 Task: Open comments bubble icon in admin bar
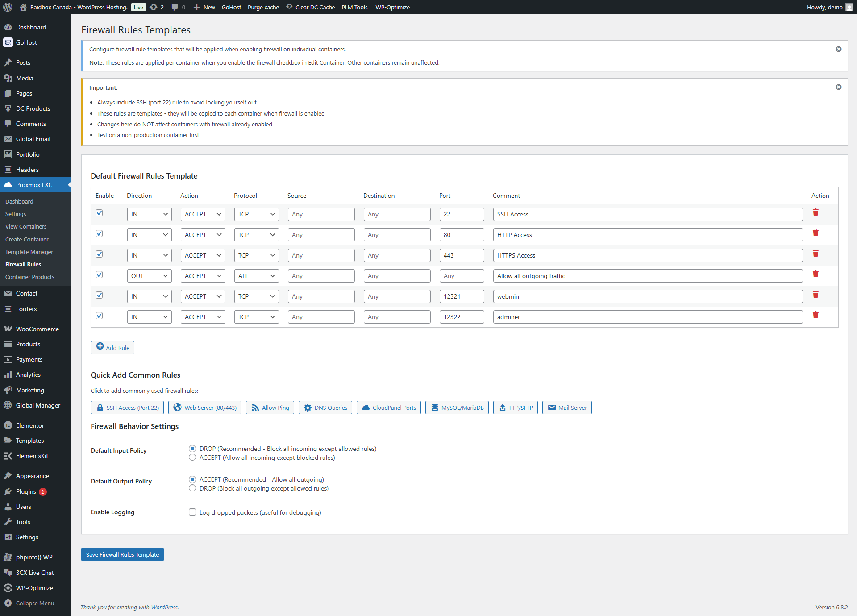(175, 7)
